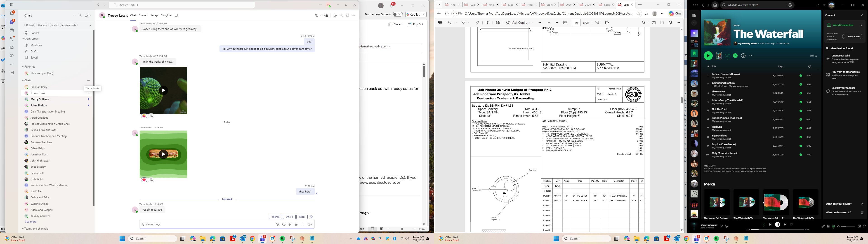
Task: Expand chat filters chevron
Action: tap(90, 25)
